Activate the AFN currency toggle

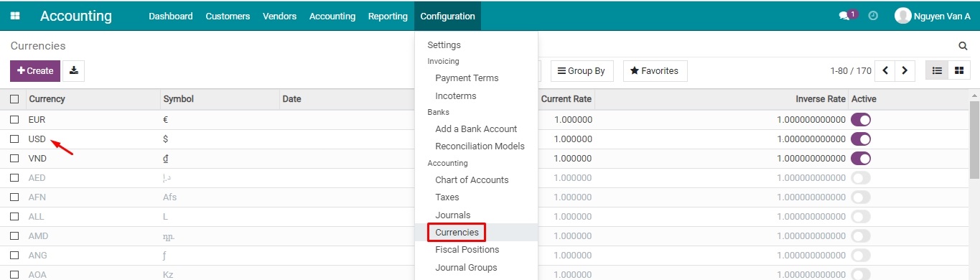click(x=861, y=197)
